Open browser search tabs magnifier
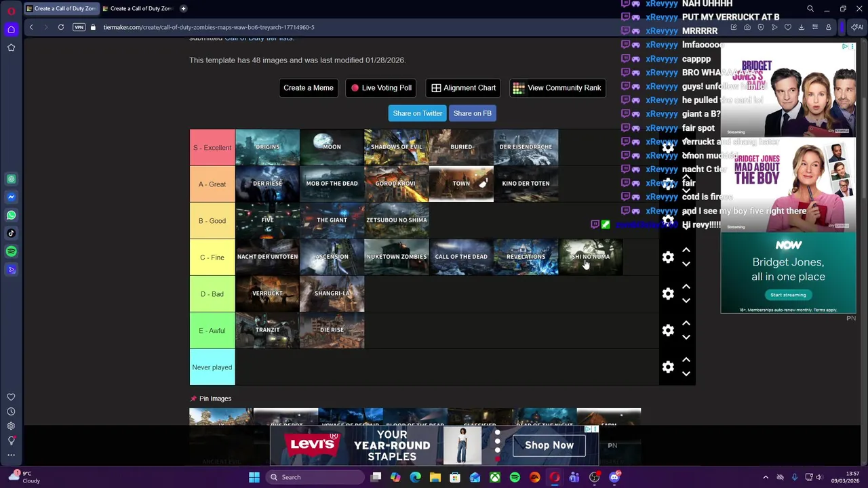The image size is (868, 488). click(810, 9)
